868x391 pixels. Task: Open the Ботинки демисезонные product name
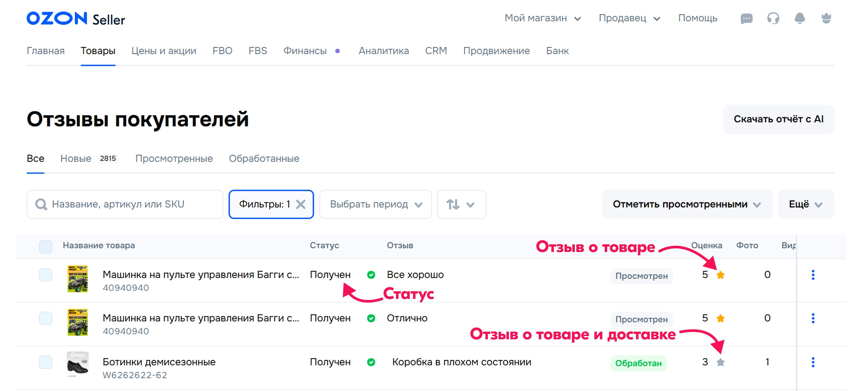pyautogui.click(x=159, y=362)
